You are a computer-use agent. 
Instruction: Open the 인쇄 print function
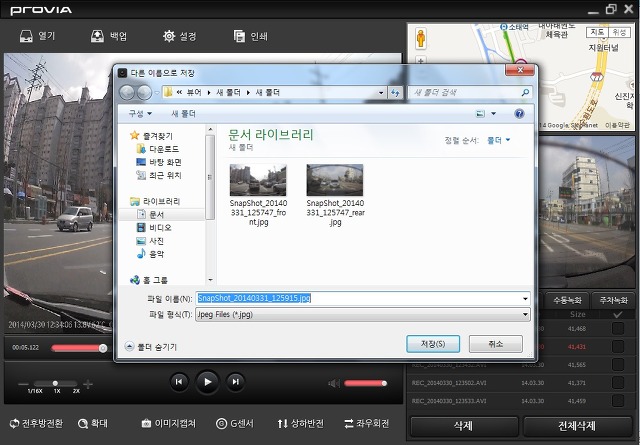[x=239, y=36]
